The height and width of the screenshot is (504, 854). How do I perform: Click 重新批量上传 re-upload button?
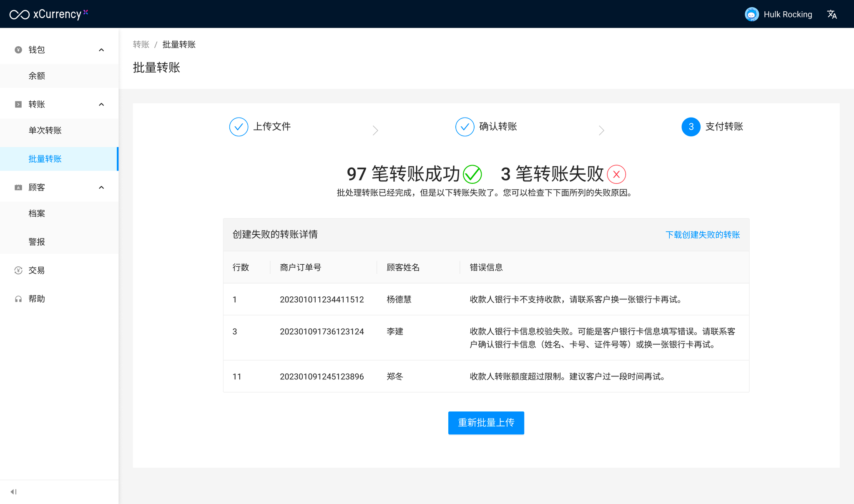tap(486, 423)
